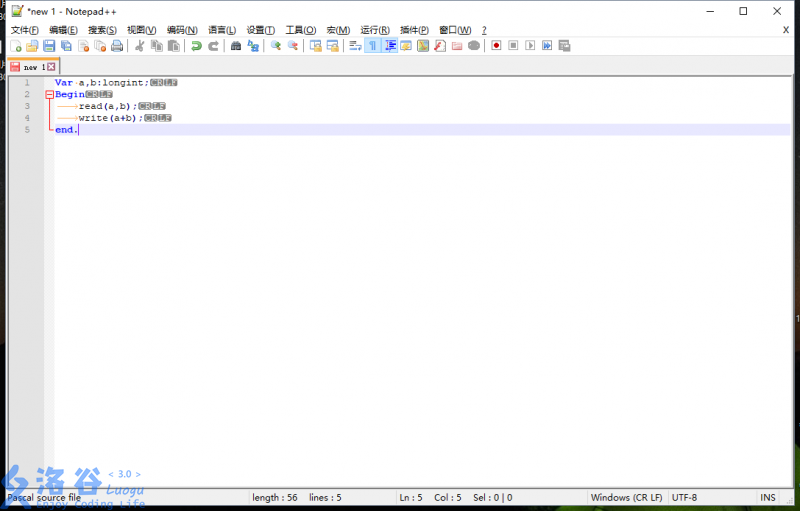Screen dimensions: 800x511
Task: Toggle synchronized horizontal scrolling
Action: 333,46
